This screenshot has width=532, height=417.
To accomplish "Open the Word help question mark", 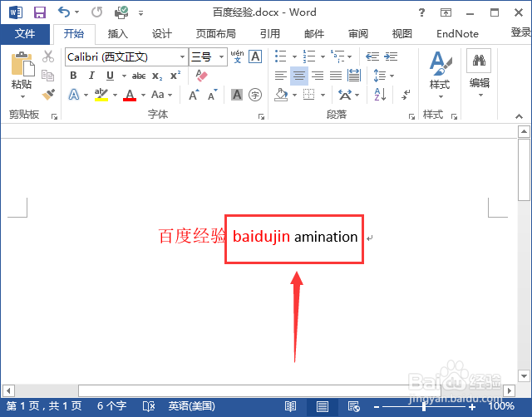I will pos(421,13).
